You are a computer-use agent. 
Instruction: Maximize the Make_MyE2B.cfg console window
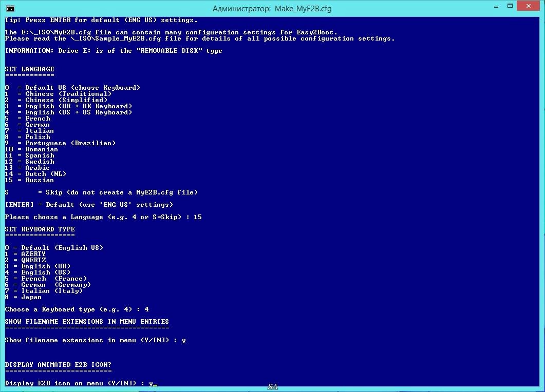click(510, 6)
